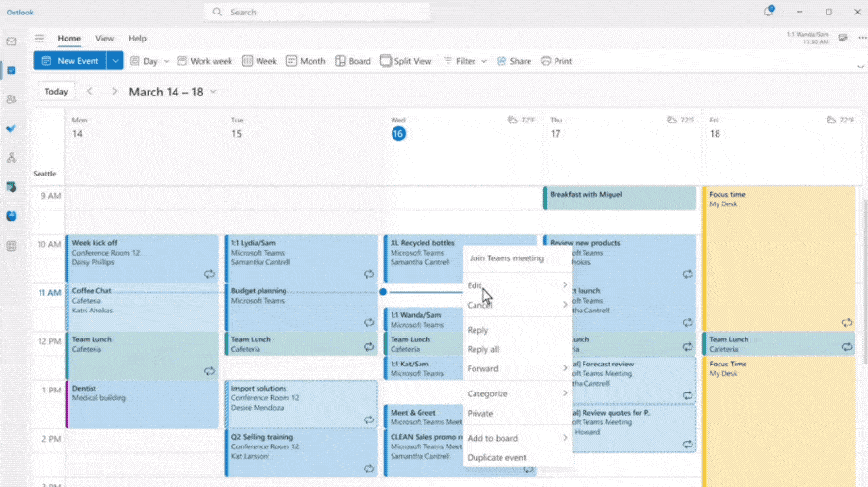Open the View tab
The width and height of the screenshot is (868, 487).
coord(104,39)
